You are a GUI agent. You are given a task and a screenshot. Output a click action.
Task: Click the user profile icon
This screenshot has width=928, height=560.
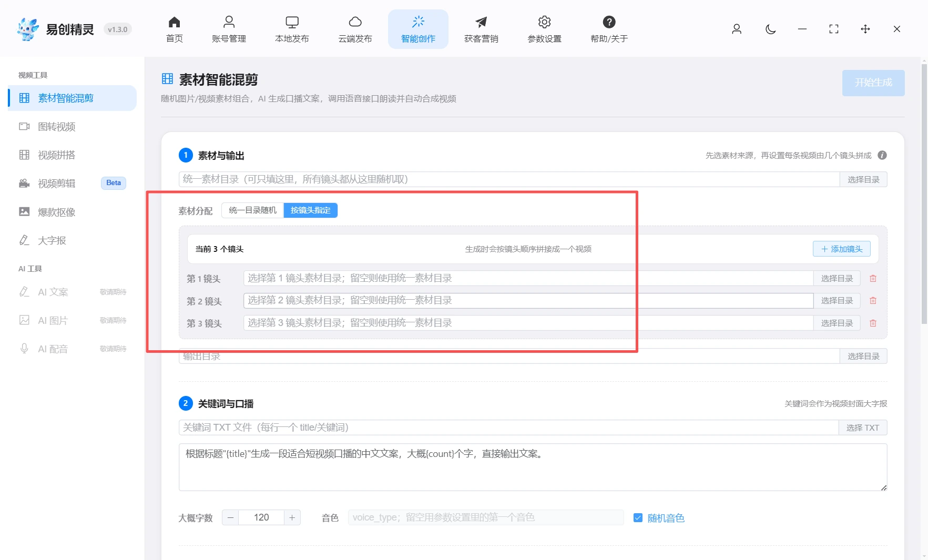pos(737,29)
